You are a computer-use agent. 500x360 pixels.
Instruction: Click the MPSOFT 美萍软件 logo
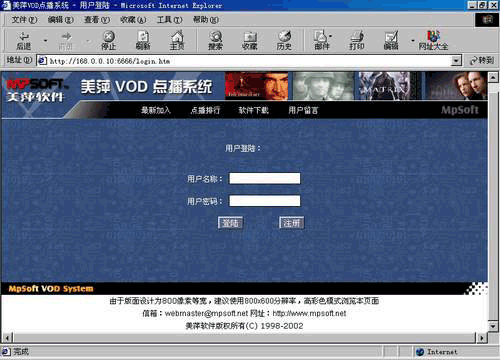click(x=37, y=90)
